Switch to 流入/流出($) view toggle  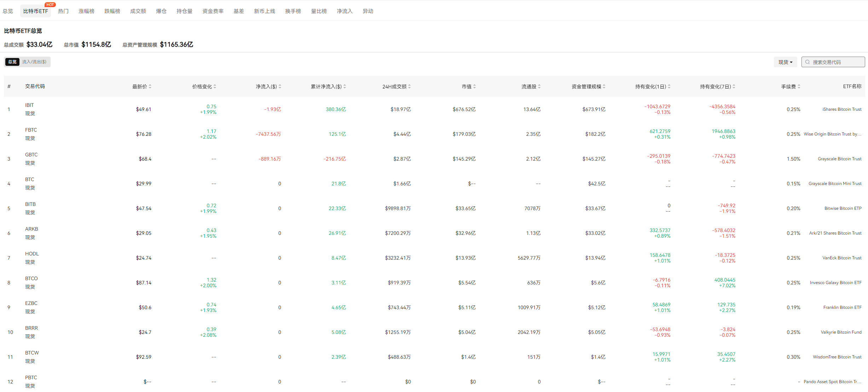[34, 62]
